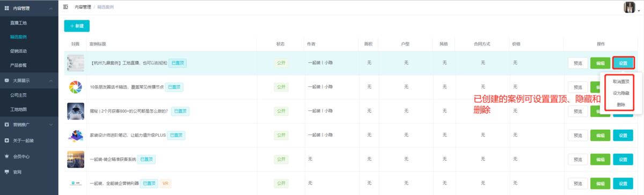Click the 大屏展示 sidebar icon
Viewport: 644px width, 195px height.
pos(6,80)
